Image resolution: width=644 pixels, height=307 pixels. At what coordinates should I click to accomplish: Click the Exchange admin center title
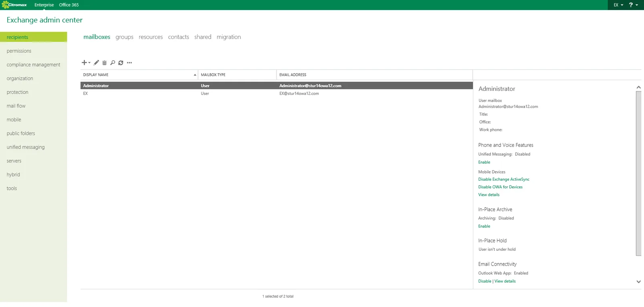44,20
